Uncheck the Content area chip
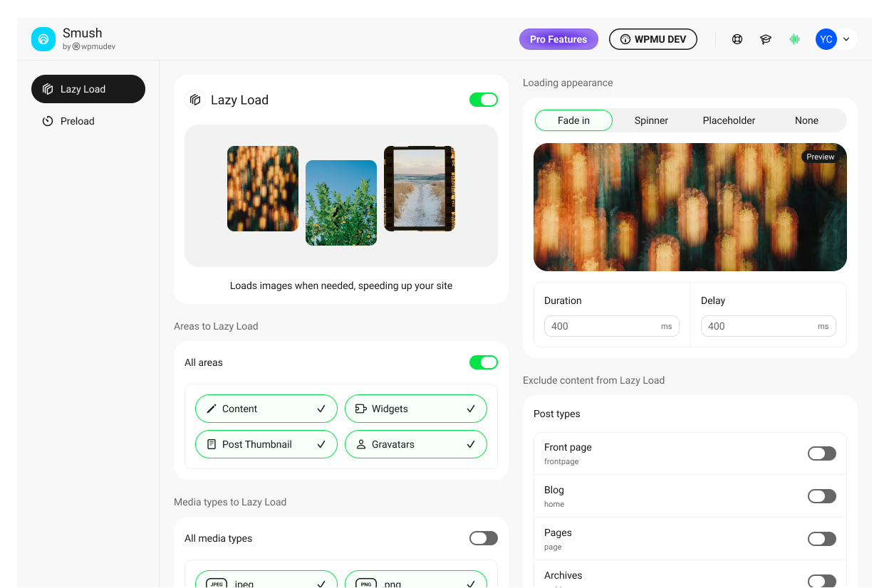 pyautogui.click(x=266, y=409)
